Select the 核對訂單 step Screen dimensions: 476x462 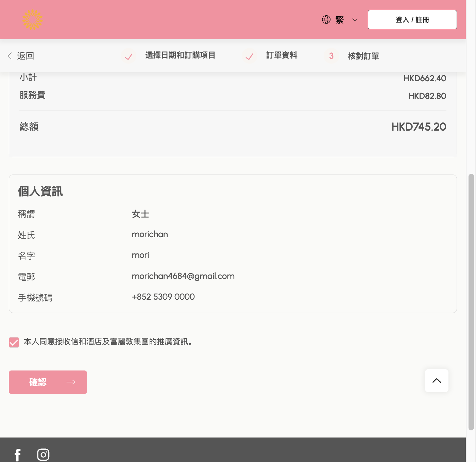point(363,56)
